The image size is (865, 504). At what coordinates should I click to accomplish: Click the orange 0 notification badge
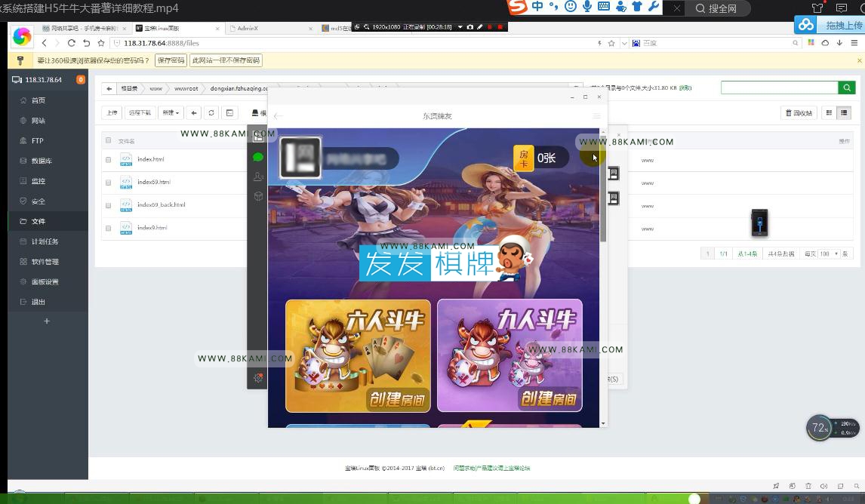pos(81,79)
